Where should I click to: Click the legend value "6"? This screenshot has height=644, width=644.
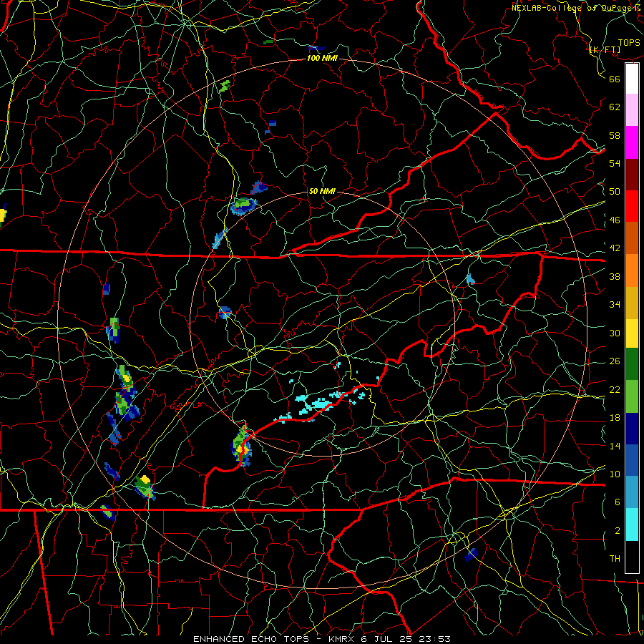click(618, 502)
